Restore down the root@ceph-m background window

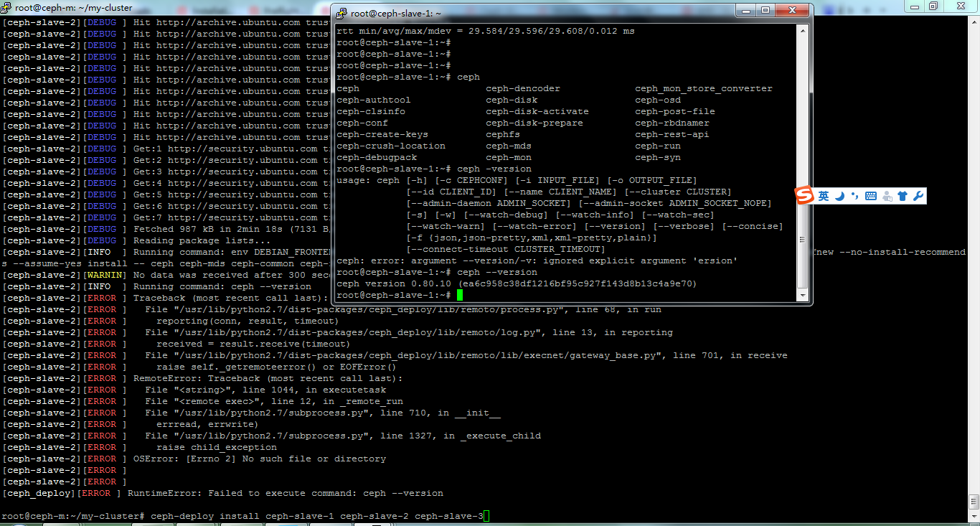(x=933, y=6)
